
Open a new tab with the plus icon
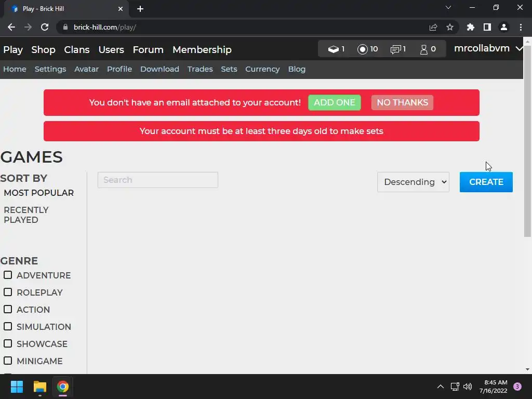pyautogui.click(x=140, y=9)
